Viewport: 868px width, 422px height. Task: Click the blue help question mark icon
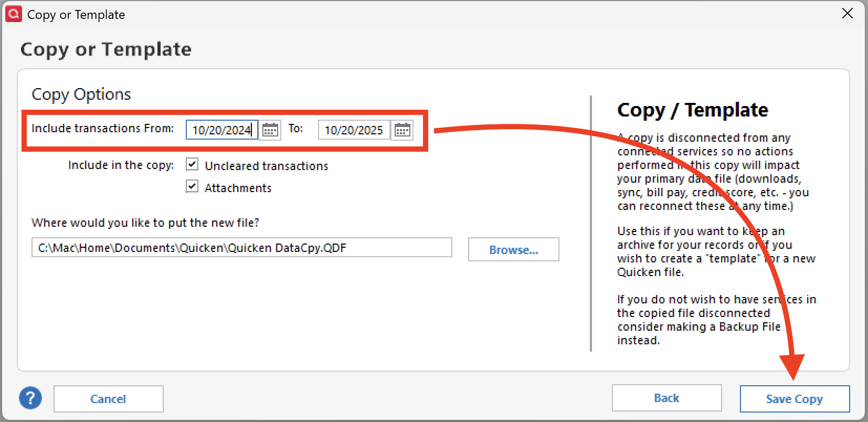pos(30,398)
